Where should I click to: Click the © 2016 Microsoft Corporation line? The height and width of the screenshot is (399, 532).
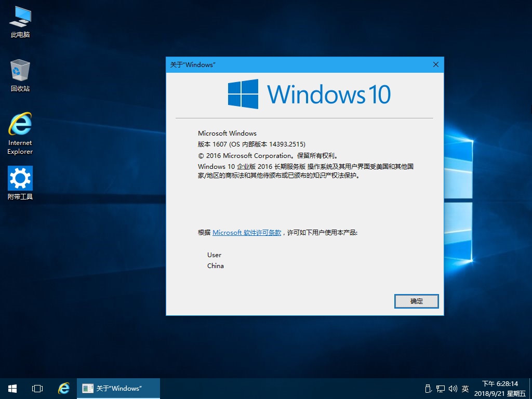(268, 156)
